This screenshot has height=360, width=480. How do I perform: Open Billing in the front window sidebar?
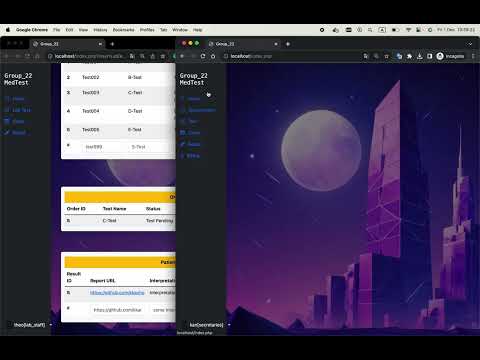pos(190,156)
